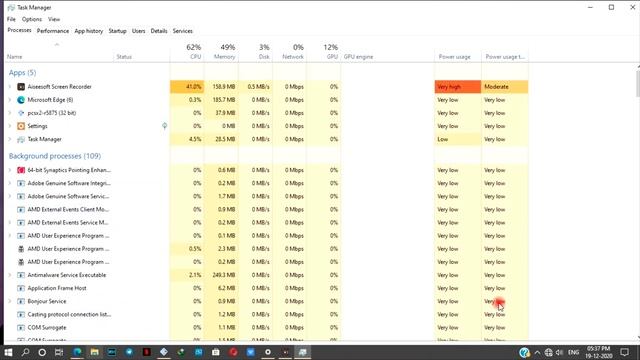Expand the 64-bit Synaptics Pointing Enhance row
Viewport: 640px width, 360px height.
pos(10,170)
